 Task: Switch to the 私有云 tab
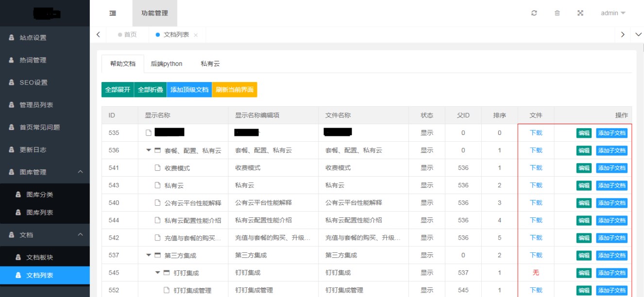click(210, 64)
